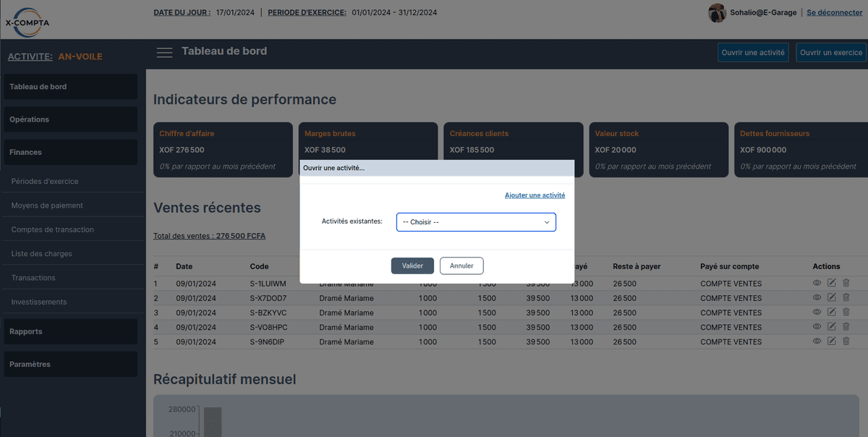Screen dimensions: 868x437
Task: View sale S-X7DOD7 with eye icon
Action: tap(817, 297)
